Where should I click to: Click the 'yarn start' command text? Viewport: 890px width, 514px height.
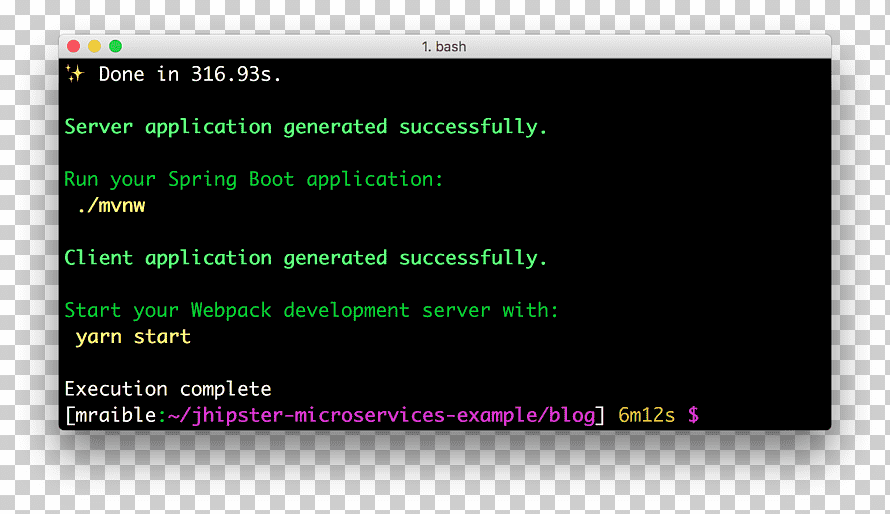(x=133, y=337)
